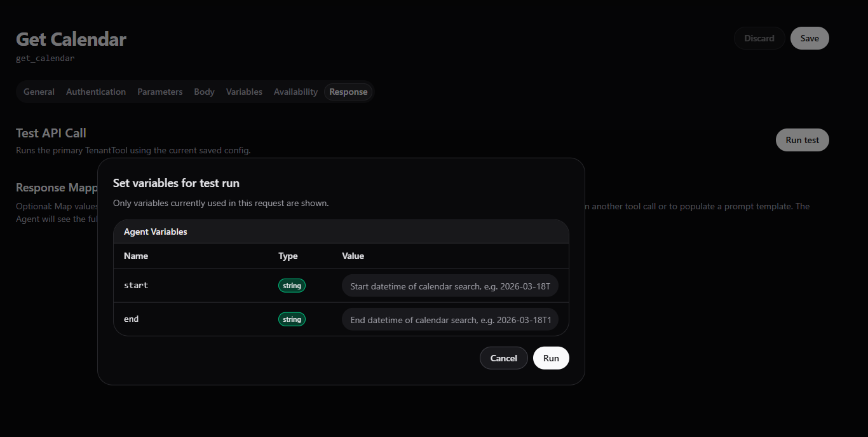Click the get_calendar identifier text
The height and width of the screenshot is (437, 868).
tap(45, 59)
